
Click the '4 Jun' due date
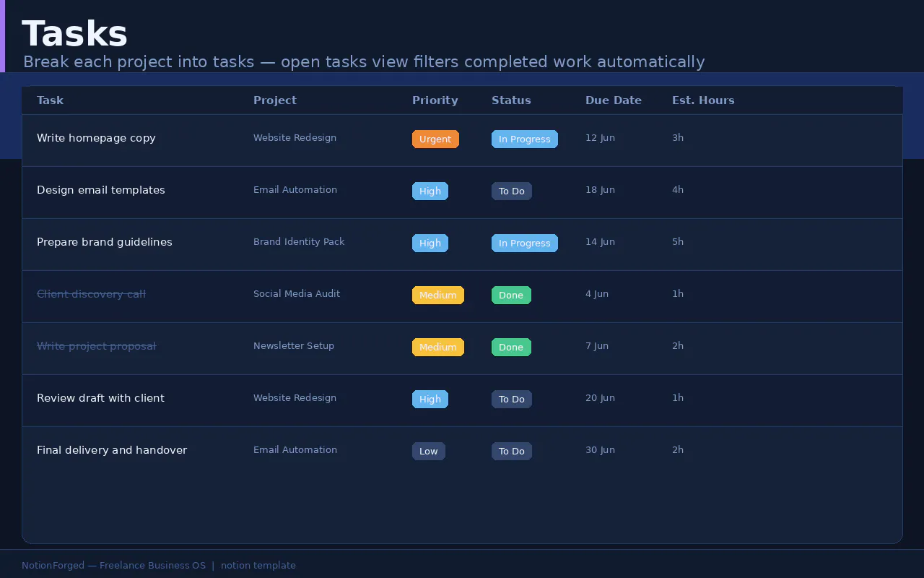click(x=597, y=294)
